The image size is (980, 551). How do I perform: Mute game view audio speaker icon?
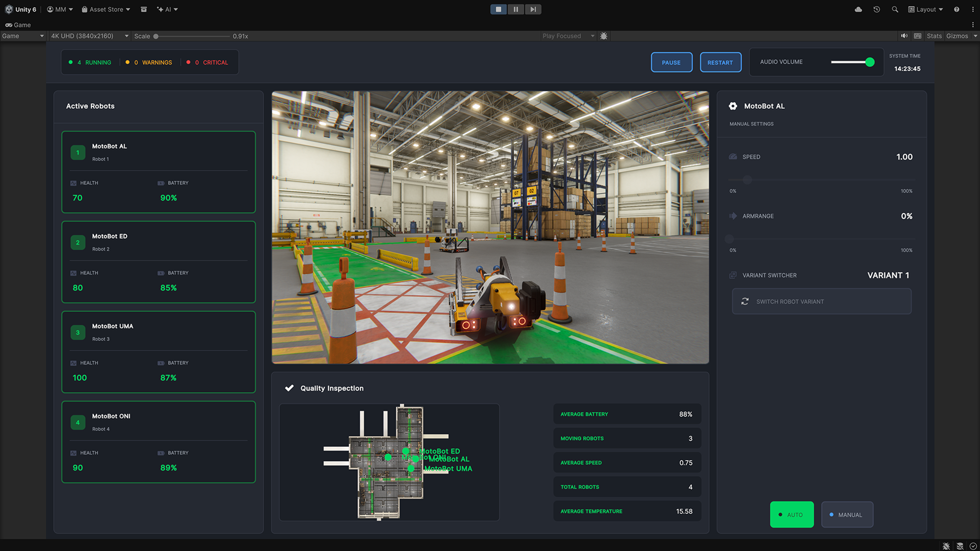(x=904, y=36)
